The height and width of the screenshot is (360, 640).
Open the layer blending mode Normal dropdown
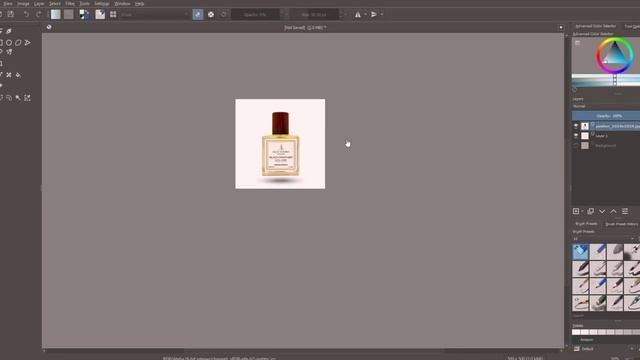point(606,106)
